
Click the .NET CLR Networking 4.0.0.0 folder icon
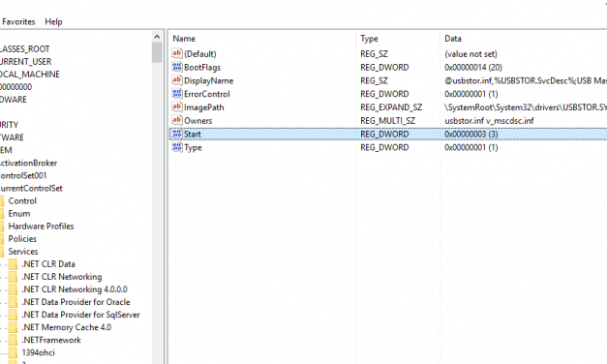pyautogui.click(x=14, y=289)
